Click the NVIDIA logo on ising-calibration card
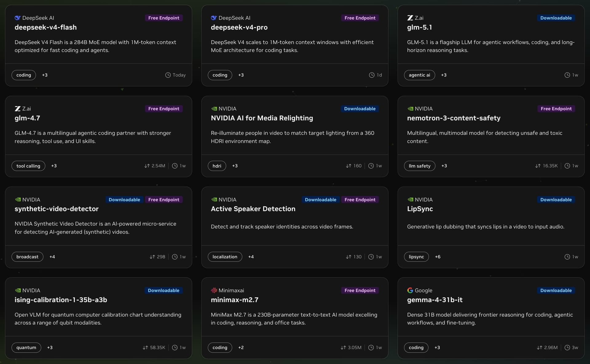The width and height of the screenshot is (590, 364). coord(18,290)
